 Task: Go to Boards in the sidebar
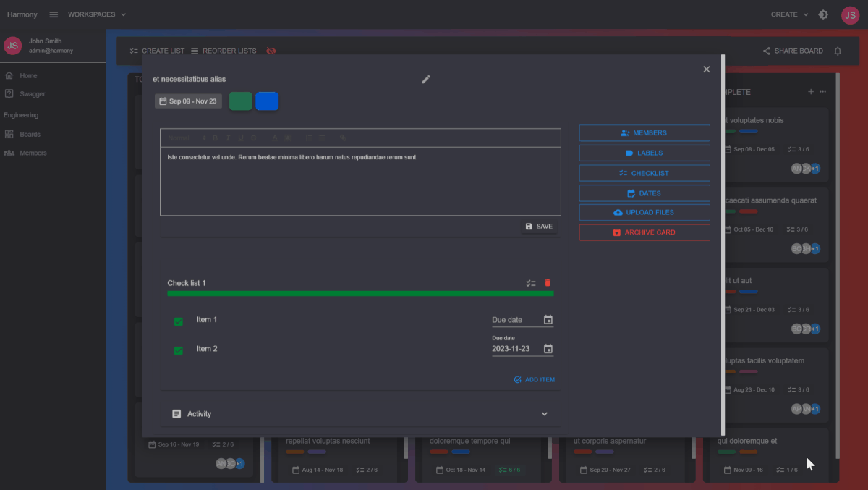coord(30,134)
